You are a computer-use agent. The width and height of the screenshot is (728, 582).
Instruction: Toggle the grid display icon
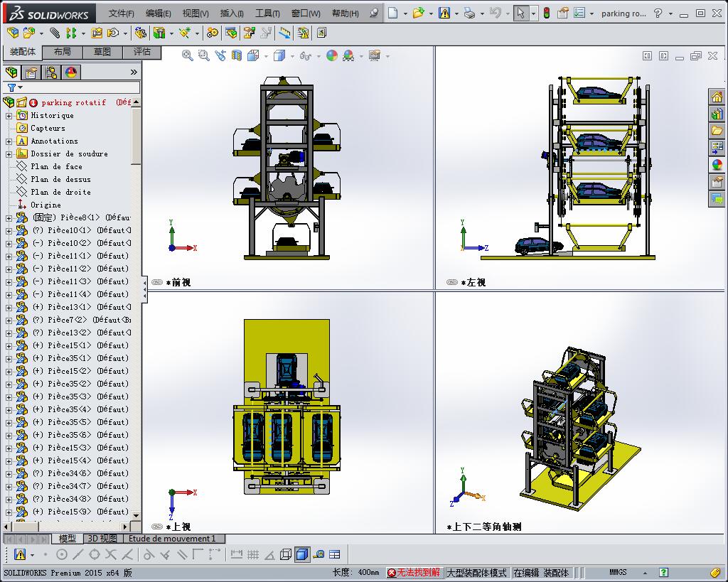pyautogui.click(x=253, y=554)
